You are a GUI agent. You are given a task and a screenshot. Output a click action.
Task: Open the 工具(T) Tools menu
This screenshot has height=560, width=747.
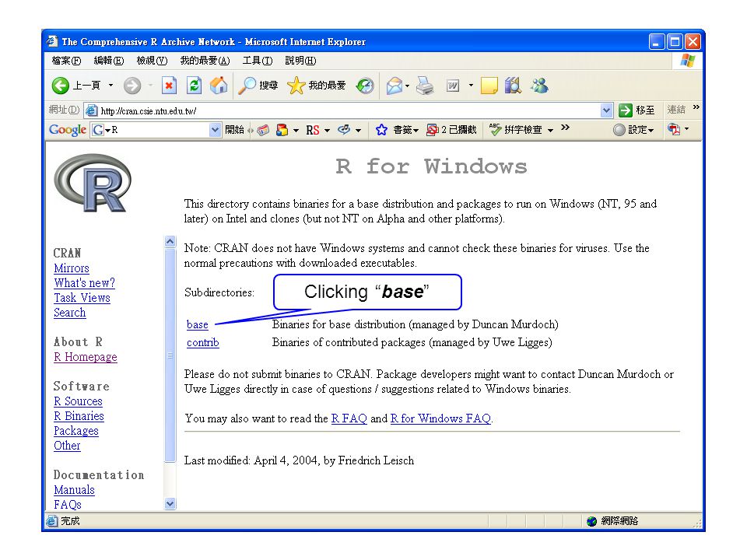pos(258,61)
